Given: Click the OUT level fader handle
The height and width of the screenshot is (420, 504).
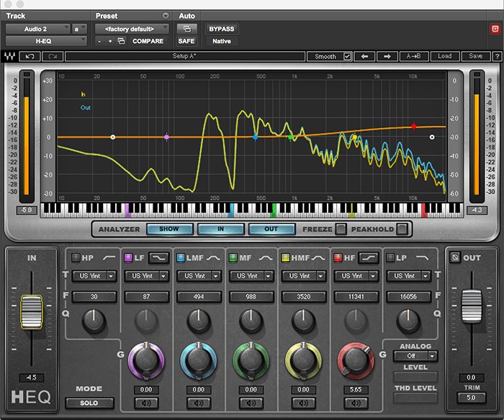Looking at the screenshot, I should tap(472, 306).
